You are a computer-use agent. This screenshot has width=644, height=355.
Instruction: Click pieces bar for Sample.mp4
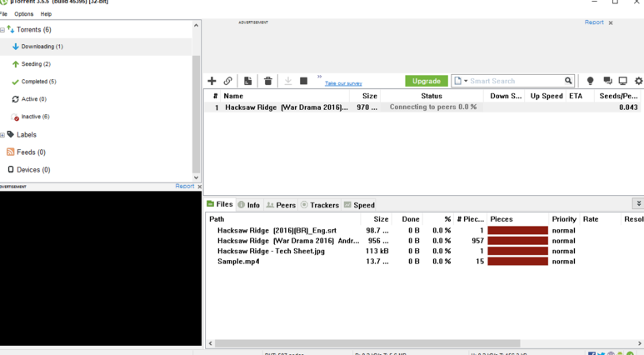click(517, 262)
